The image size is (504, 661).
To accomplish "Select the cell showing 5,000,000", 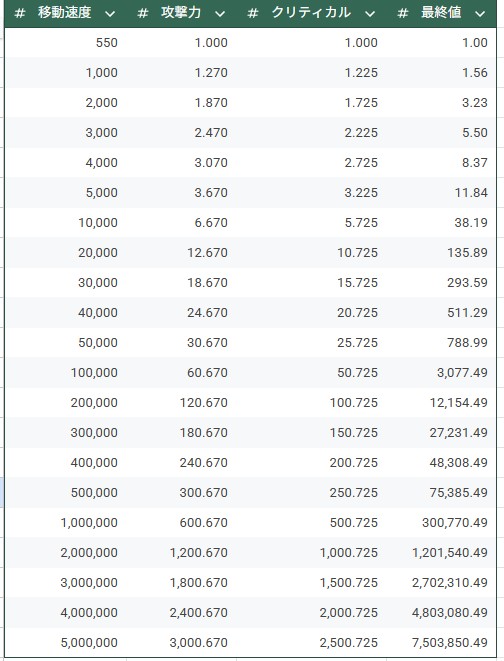I will pyautogui.click(x=65, y=642).
